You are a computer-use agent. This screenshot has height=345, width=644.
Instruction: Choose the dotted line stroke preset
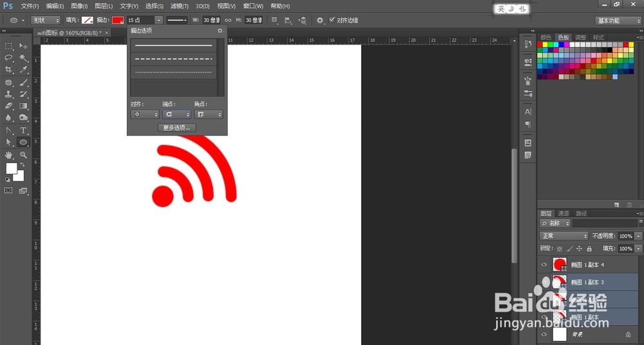(x=173, y=72)
